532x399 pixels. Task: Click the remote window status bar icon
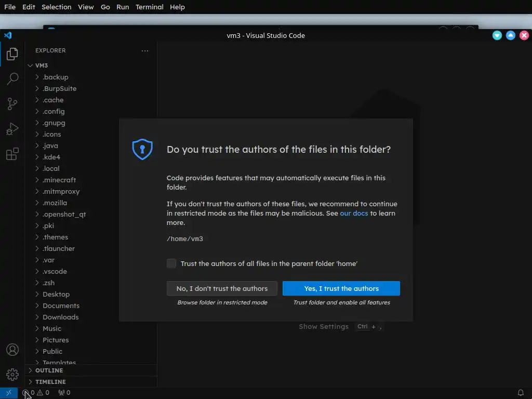[9, 393]
